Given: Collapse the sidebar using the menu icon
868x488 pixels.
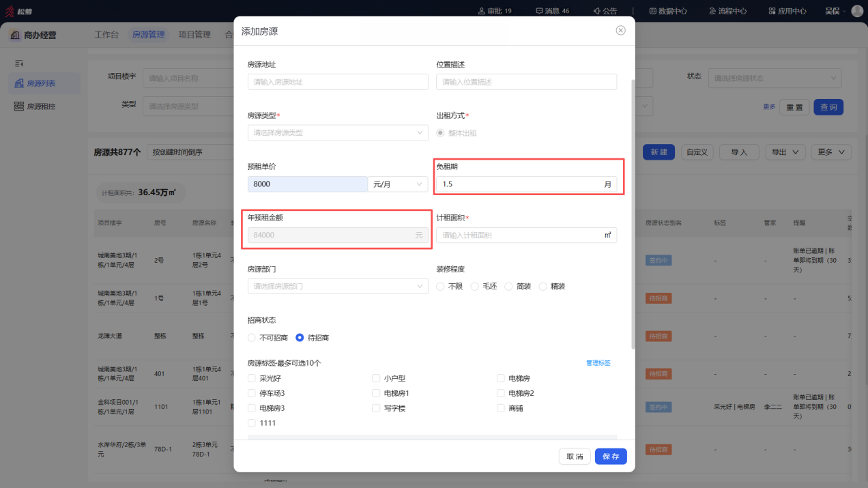Looking at the screenshot, I should point(19,63).
